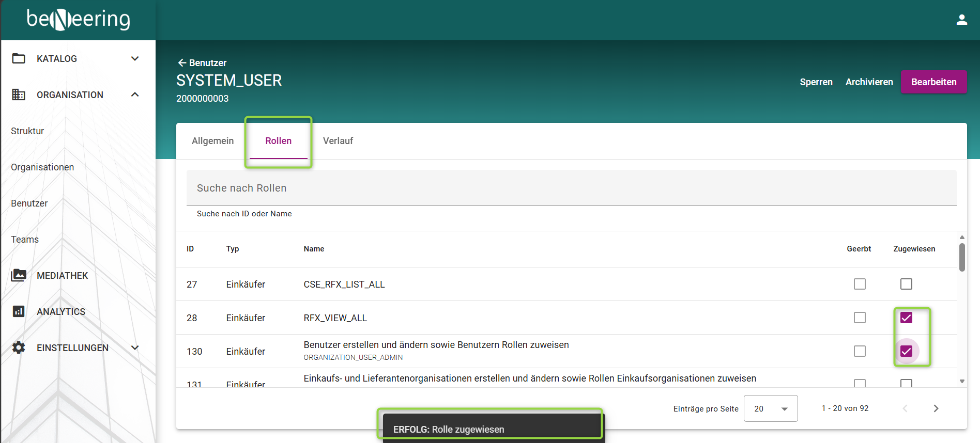The height and width of the screenshot is (443, 980).
Task: Open the Einträge pro Seite dropdown
Action: tap(770, 408)
